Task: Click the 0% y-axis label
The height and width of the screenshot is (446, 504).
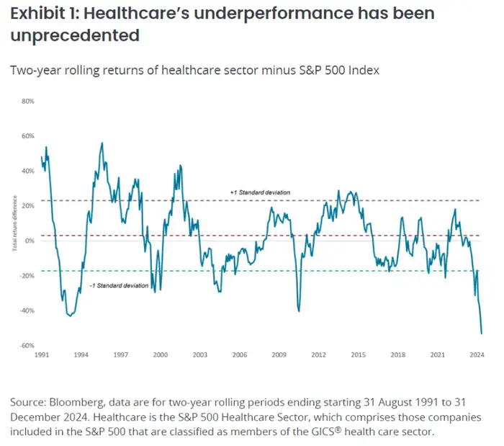Action: 30,241
